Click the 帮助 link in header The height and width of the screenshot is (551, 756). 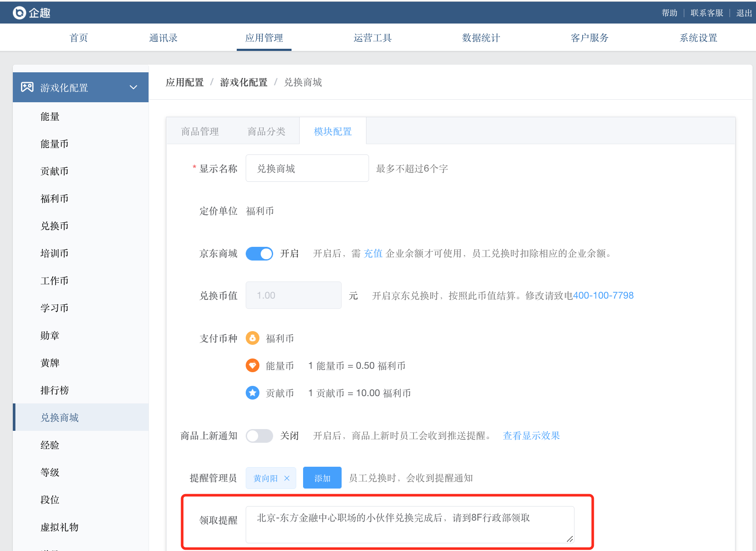pos(670,13)
